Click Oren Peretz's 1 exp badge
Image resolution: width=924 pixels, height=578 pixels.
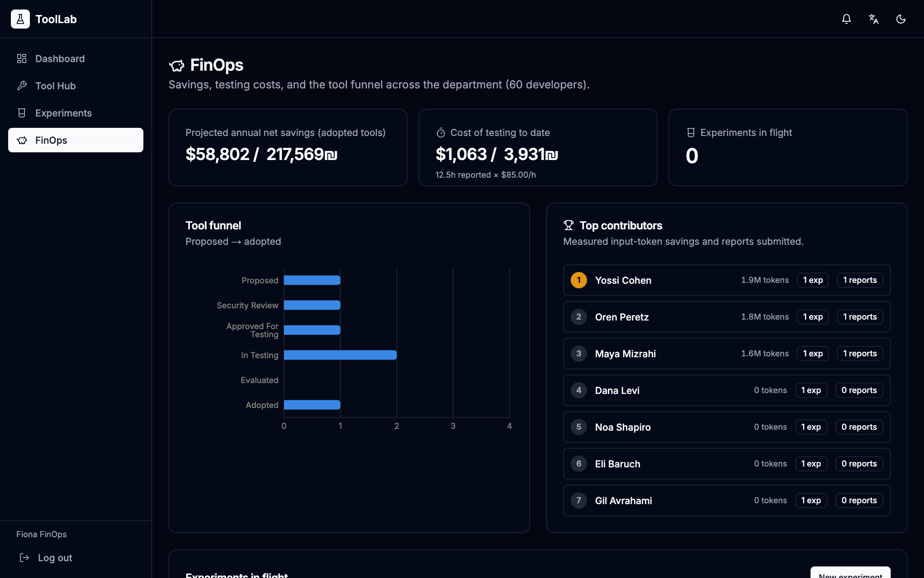coord(813,317)
